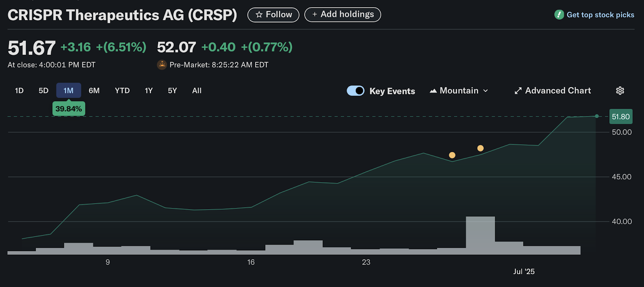Open the Mountain chart type dropdown

pyautogui.click(x=459, y=91)
